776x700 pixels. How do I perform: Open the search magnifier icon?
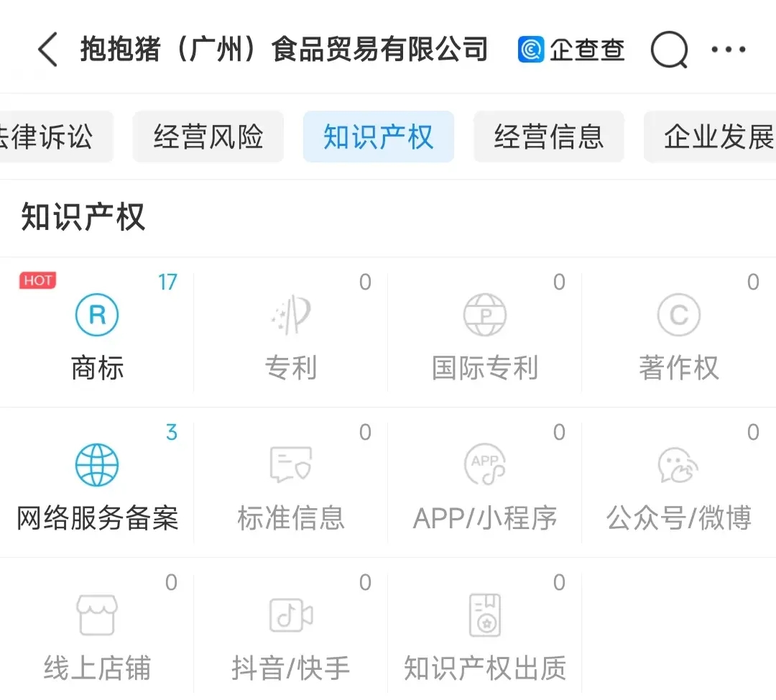tap(669, 50)
